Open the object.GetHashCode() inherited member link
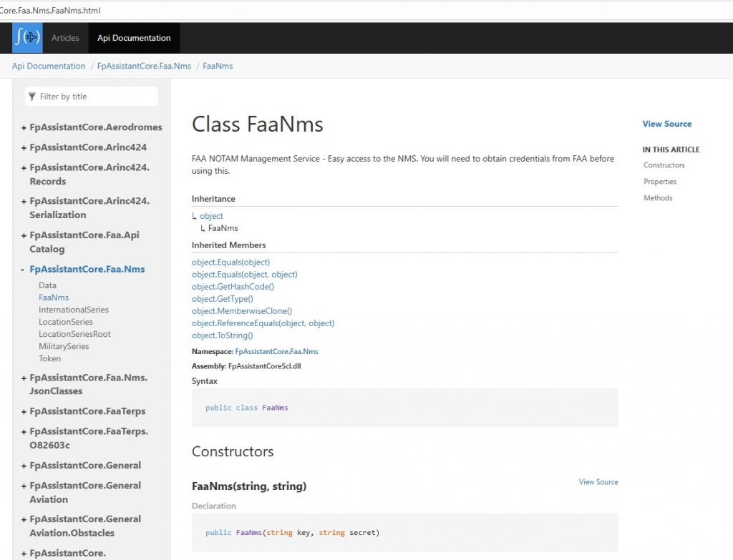This screenshot has height=560, width=733. [233, 287]
